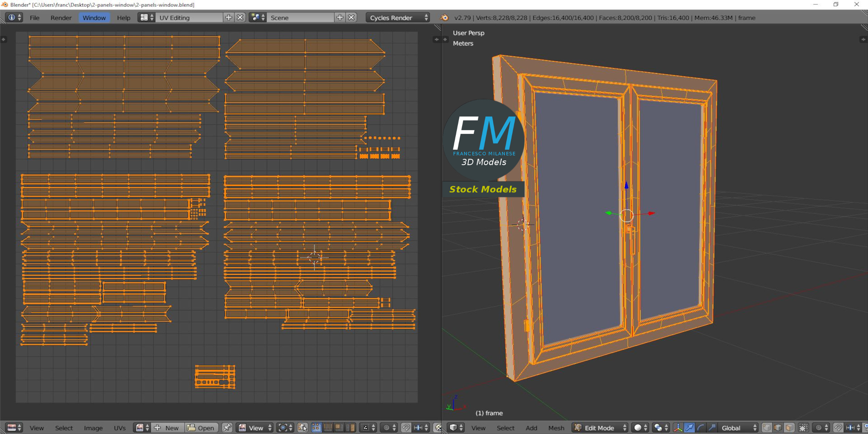Click the rotate manipulator icon in the viewport header
868x434 pixels.
[x=700, y=428]
